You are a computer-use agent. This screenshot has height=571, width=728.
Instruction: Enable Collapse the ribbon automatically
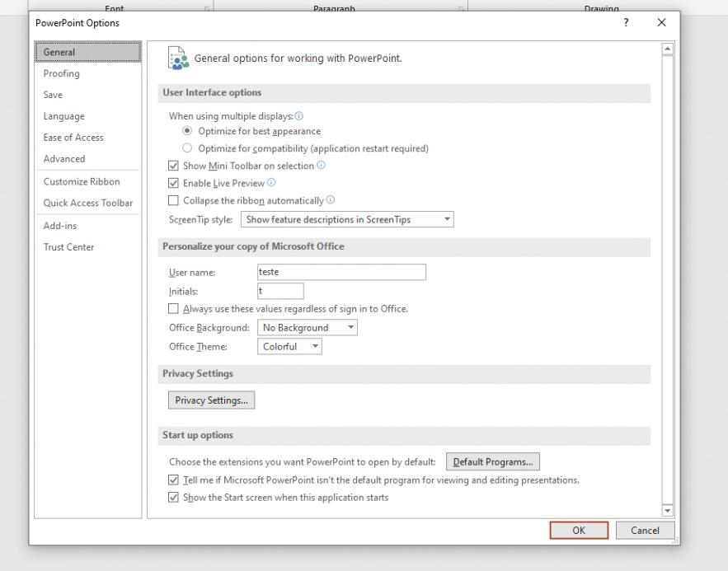pyautogui.click(x=173, y=200)
